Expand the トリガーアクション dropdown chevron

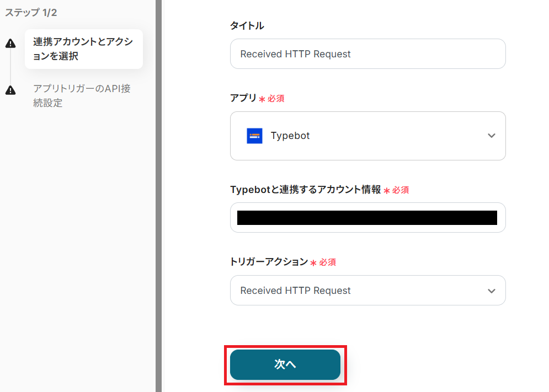click(492, 291)
